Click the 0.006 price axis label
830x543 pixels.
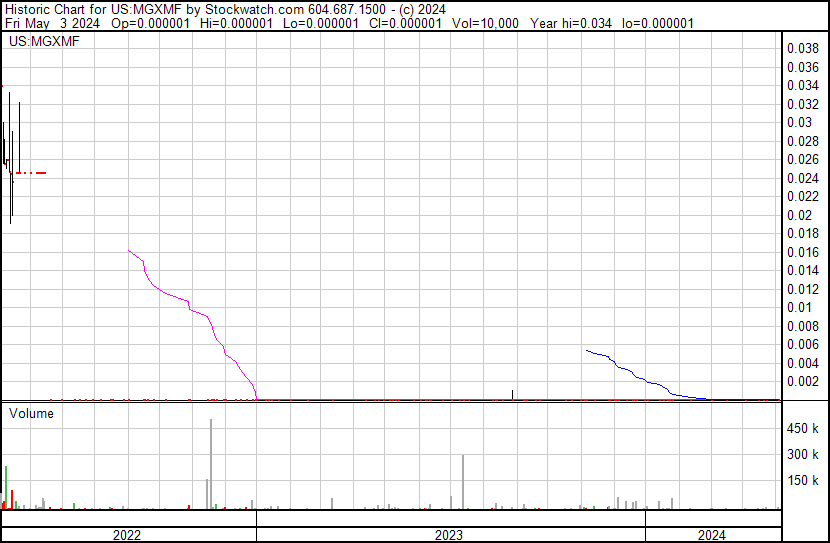(x=802, y=345)
